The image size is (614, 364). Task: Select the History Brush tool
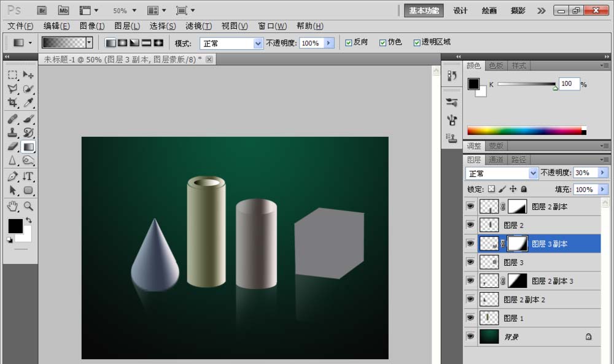tap(28, 133)
